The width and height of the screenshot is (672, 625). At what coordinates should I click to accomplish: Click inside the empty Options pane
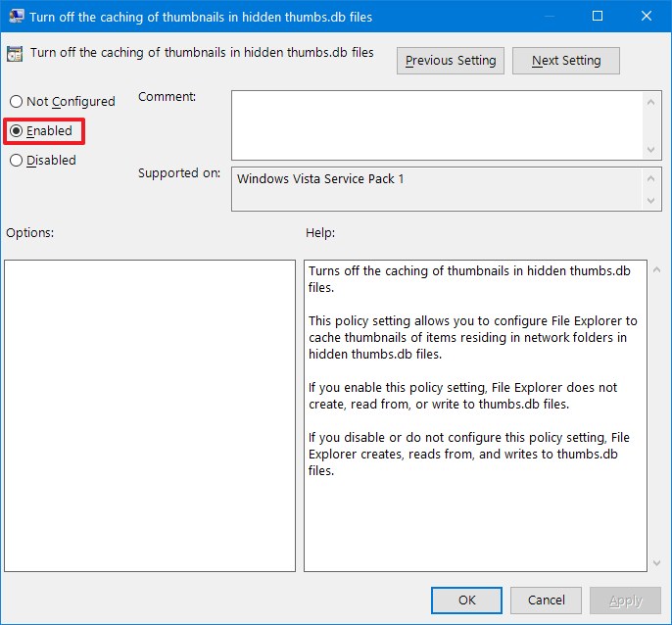point(150,415)
